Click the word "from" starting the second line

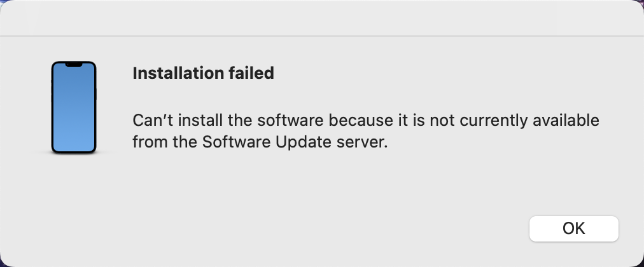tap(147, 142)
